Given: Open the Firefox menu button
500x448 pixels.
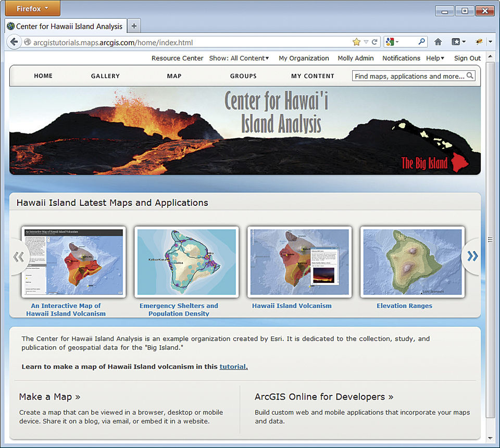Looking at the screenshot, I should click(x=32, y=8).
